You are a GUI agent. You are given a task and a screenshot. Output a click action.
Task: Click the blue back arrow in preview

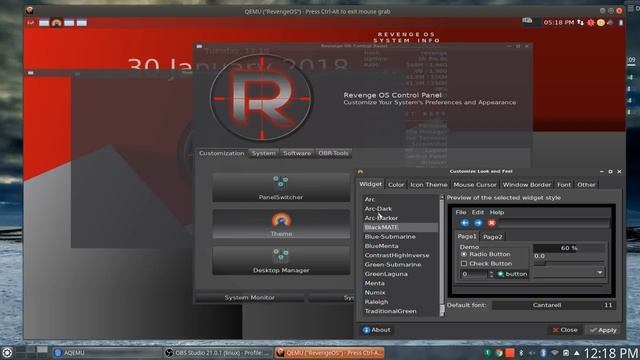point(464,223)
